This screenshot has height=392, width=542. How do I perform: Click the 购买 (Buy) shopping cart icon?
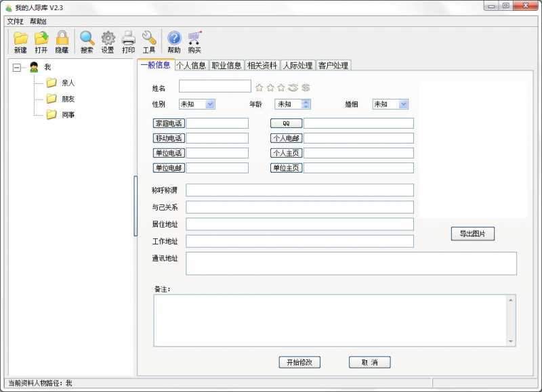[194, 41]
